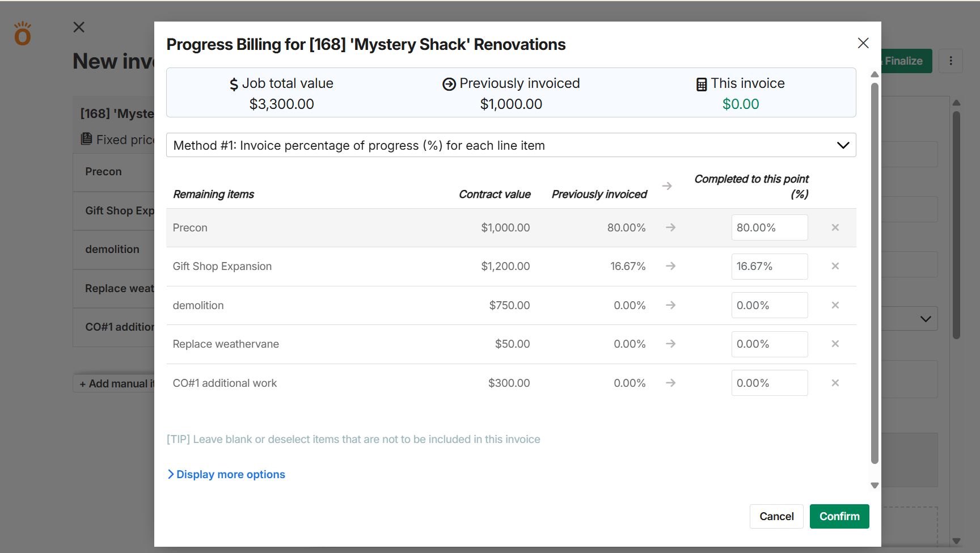Viewport: 980px width, 553px height.
Task: Select the Gift Shop Expansion row name
Action: coord(222,266)
